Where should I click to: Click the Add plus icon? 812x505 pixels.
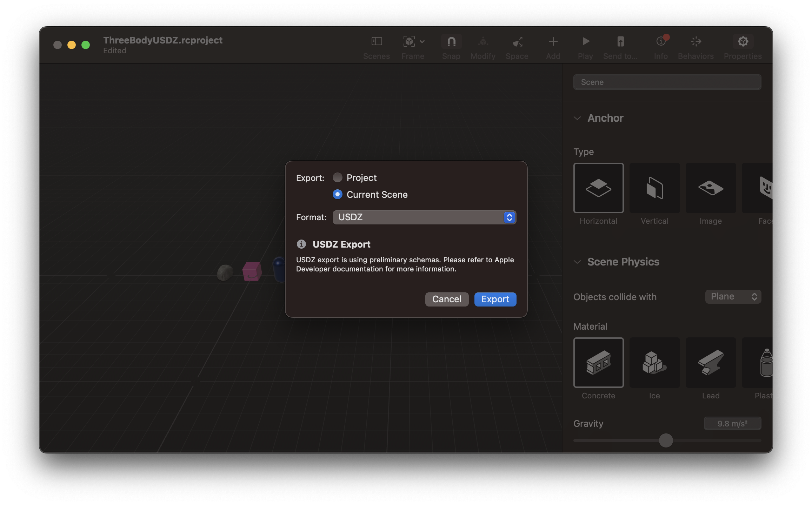[x=553, y=42]
